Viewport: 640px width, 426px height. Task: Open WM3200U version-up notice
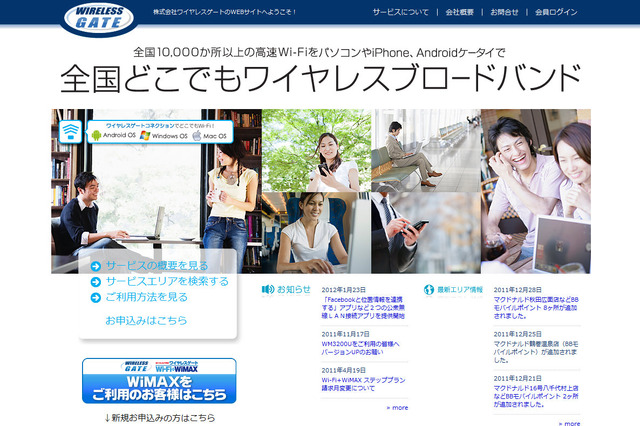click(x=360, y=348)
